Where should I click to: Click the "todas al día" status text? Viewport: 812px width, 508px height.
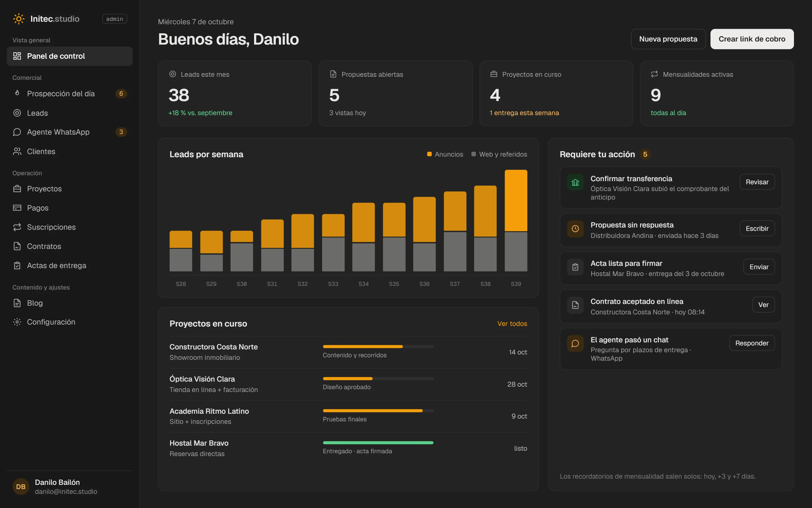tap(668, 113)
